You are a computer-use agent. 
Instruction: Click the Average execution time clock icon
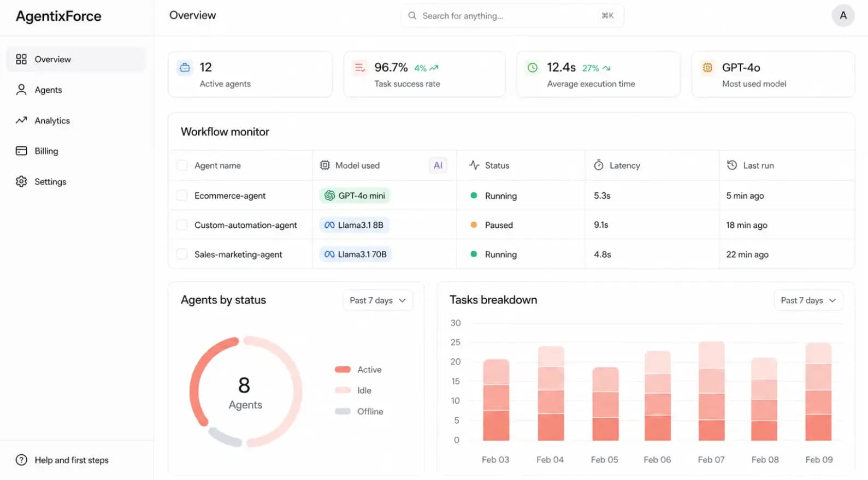click(532, 68)
